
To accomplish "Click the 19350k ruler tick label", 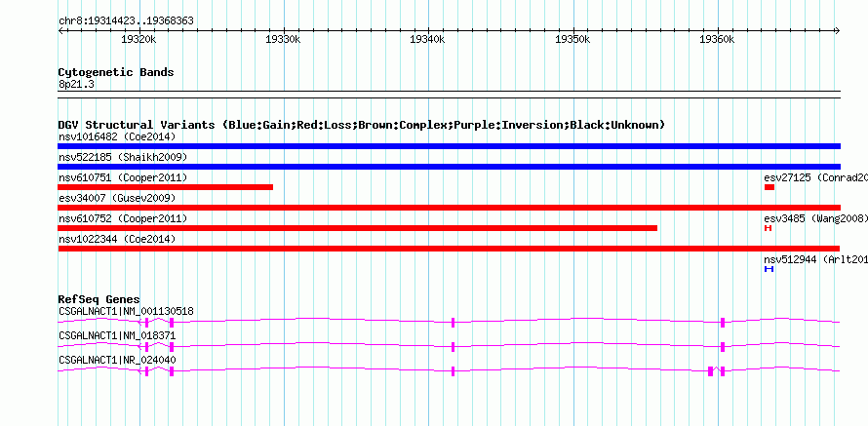I will 572,39.
